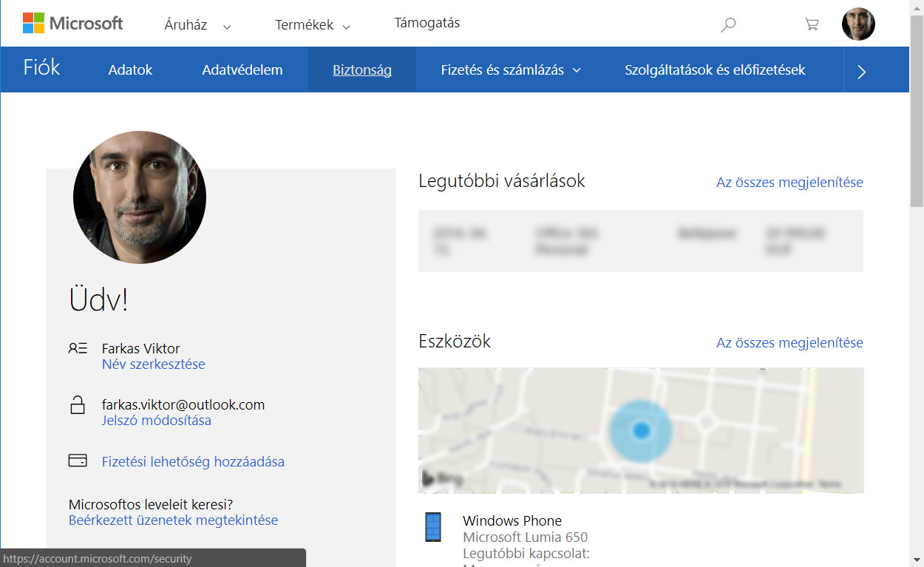Expand the Termékek dropdown menu

point(313,25)
